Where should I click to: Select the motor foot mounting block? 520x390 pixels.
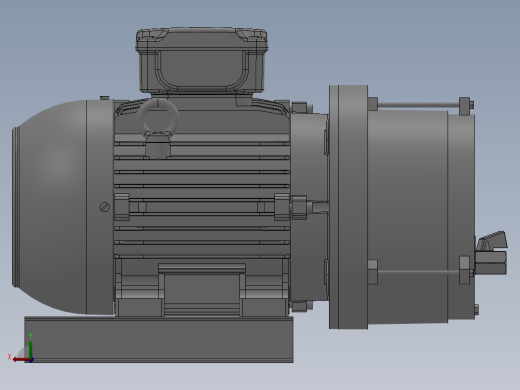coord(202,290)
